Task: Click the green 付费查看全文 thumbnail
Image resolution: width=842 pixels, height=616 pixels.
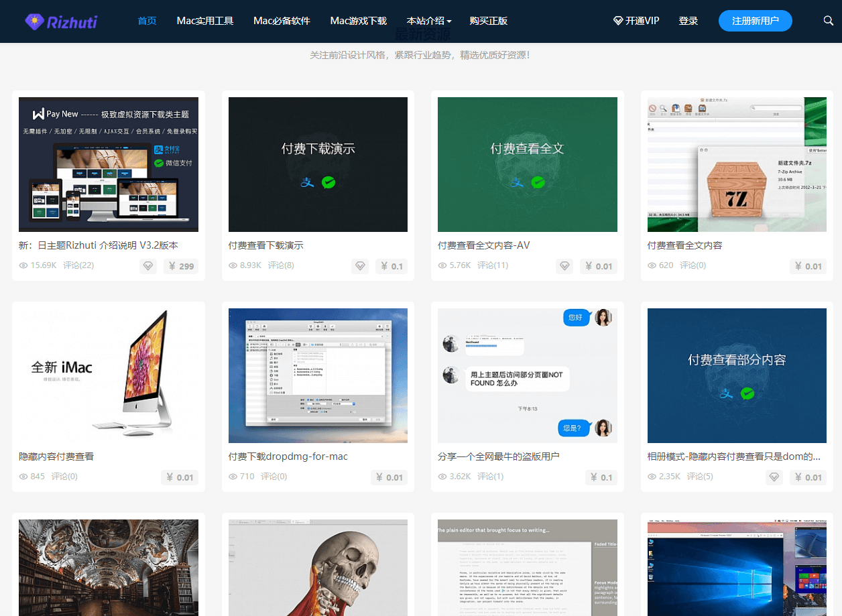Action: coord(528,164)
